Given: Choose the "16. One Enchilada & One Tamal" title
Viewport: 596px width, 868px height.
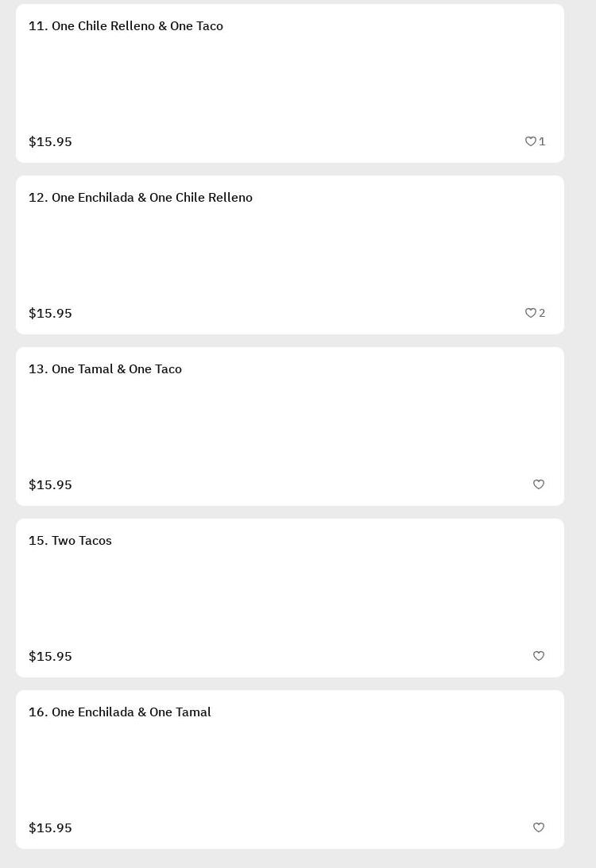Looking at the screenshot, I should click(119, 712).
